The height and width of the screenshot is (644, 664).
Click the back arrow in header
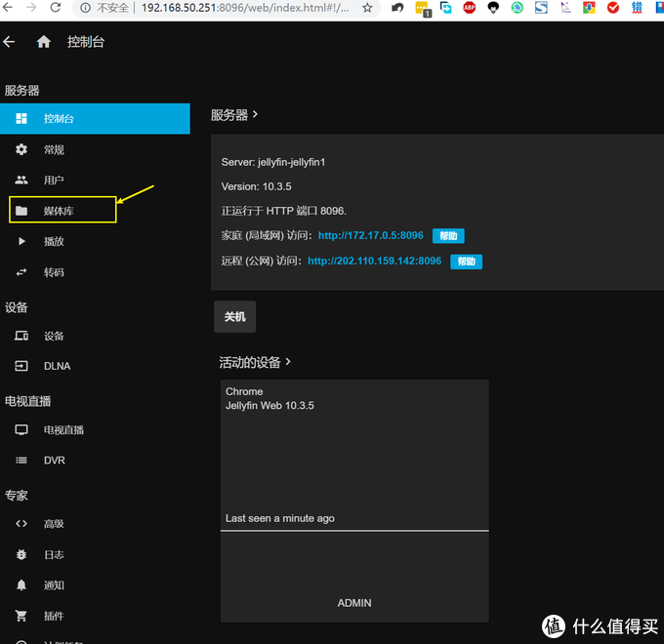coord(10,42)
